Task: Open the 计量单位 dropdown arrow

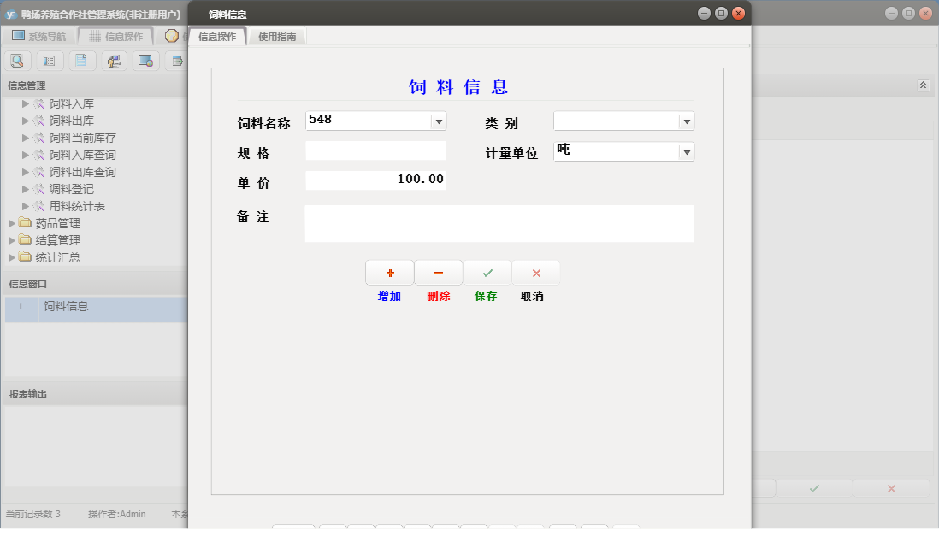Action: tap(687, 152)
